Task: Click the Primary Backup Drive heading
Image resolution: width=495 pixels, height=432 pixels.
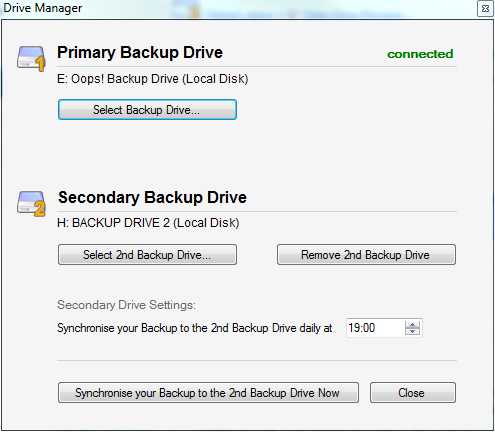Action: [x=140, y=53]
